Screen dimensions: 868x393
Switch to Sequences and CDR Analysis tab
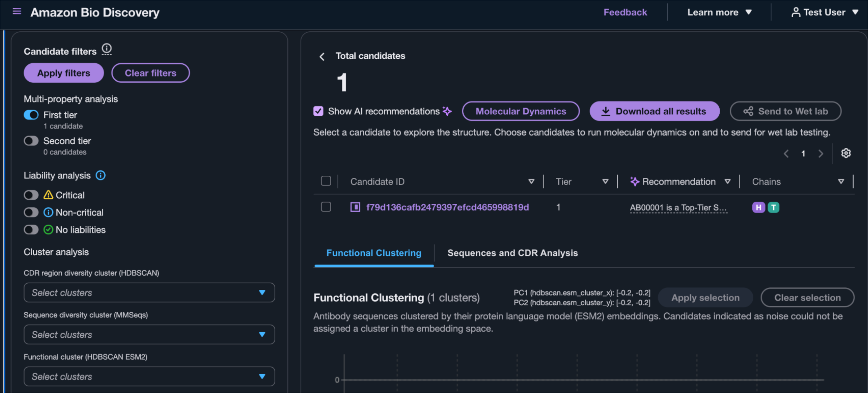[512, 253]
